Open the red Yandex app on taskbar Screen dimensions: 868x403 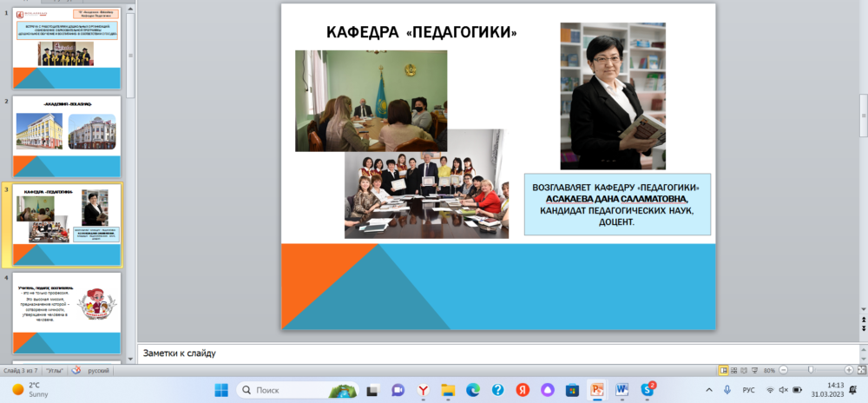[523, 390]
